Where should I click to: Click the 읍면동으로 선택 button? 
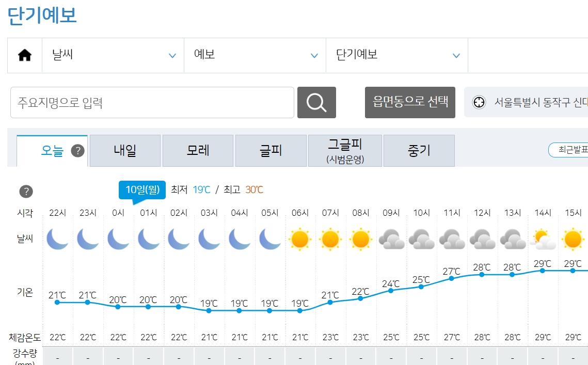coord(410,102)
